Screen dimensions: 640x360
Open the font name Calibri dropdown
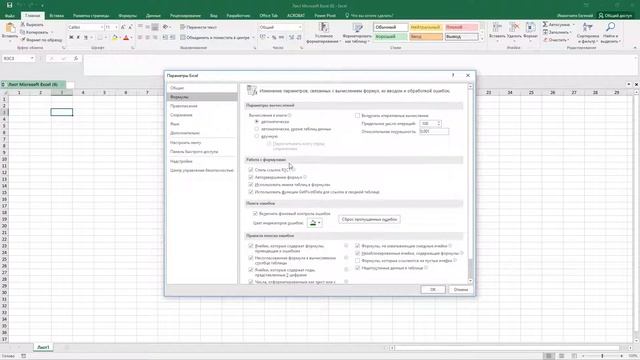pyautogui.click(x=102, y=27)
